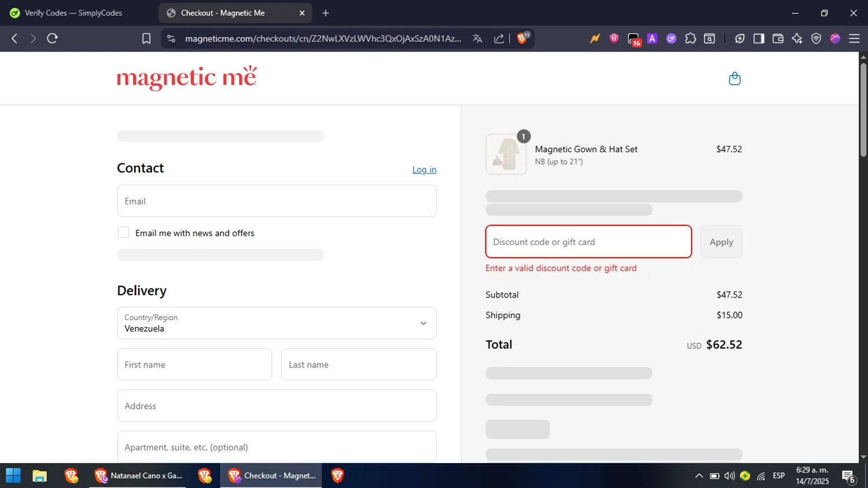Image resolution: width=868 pixels, height=488 pixels.
Task: Open File Explorer from the taskbar
Action: pyautogui.click(x=39, y=476)
